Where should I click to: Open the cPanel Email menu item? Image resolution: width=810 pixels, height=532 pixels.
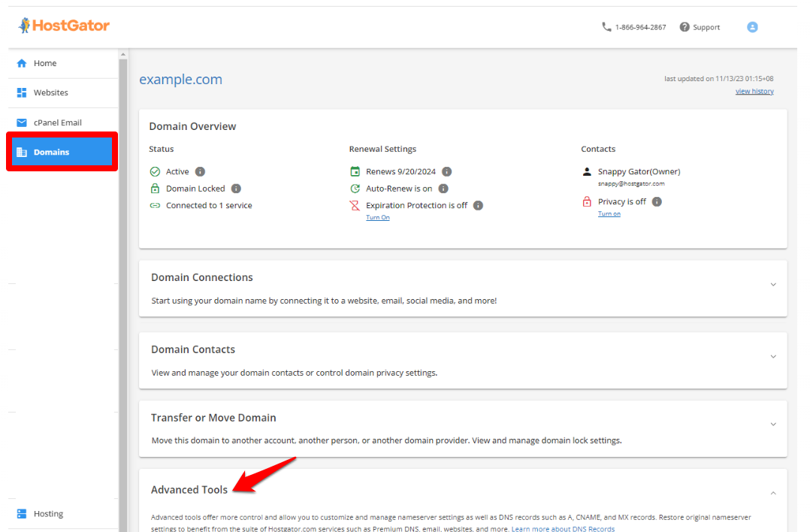click(63, 122)
